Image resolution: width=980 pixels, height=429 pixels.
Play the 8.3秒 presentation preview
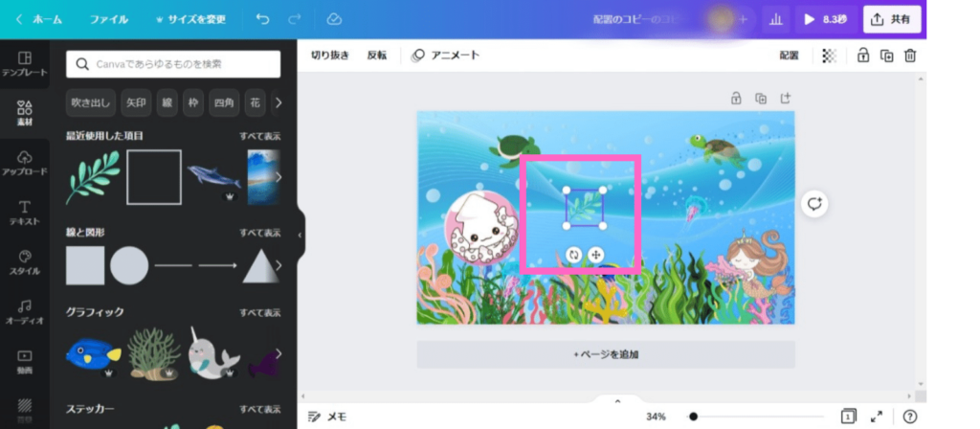(x=825, y=19)
